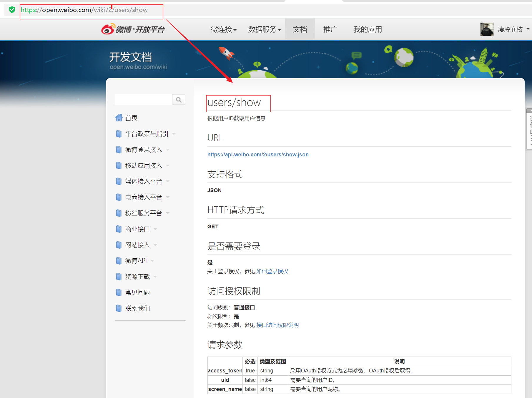Click the book icon beside 平台政策与指引

[119, 134]
